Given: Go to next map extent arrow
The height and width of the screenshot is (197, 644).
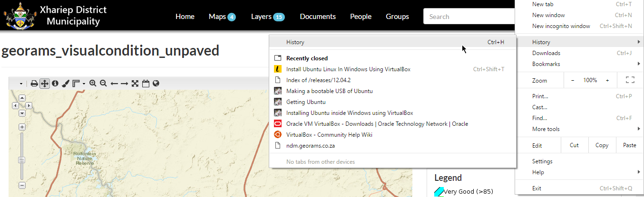Looking at the screenshot, I should click(x=124, y=84).
